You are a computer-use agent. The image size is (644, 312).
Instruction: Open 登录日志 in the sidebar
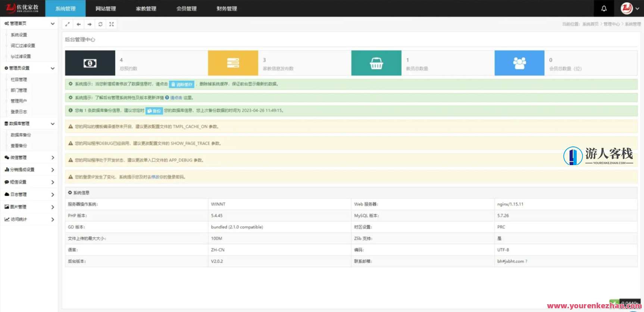tap(19, 112)
